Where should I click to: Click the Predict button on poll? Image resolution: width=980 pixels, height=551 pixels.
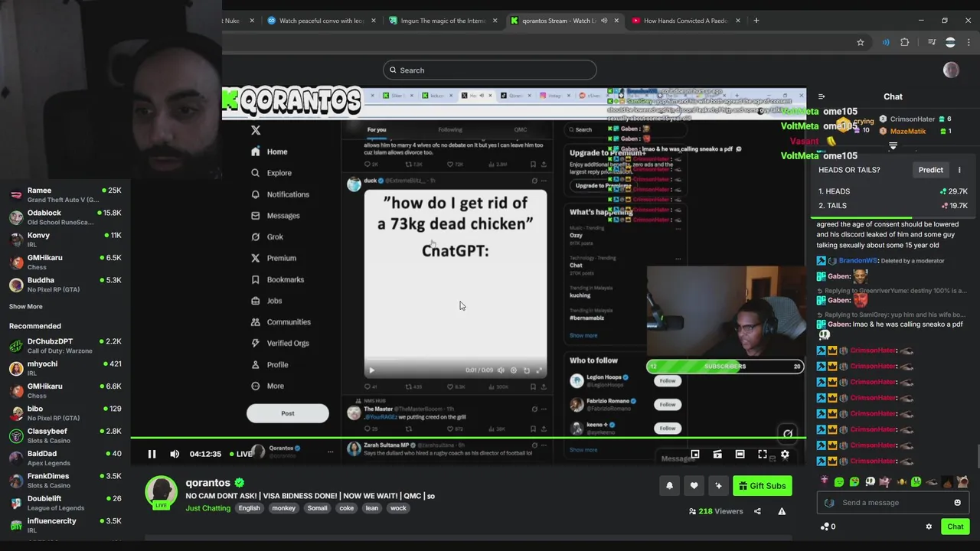tap(931, 170)
